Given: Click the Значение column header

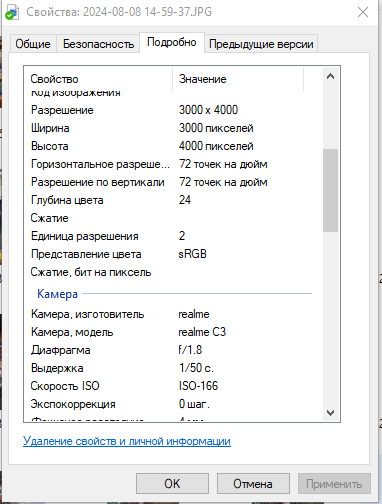Looking at the screenshot, I should coord(238,79).
